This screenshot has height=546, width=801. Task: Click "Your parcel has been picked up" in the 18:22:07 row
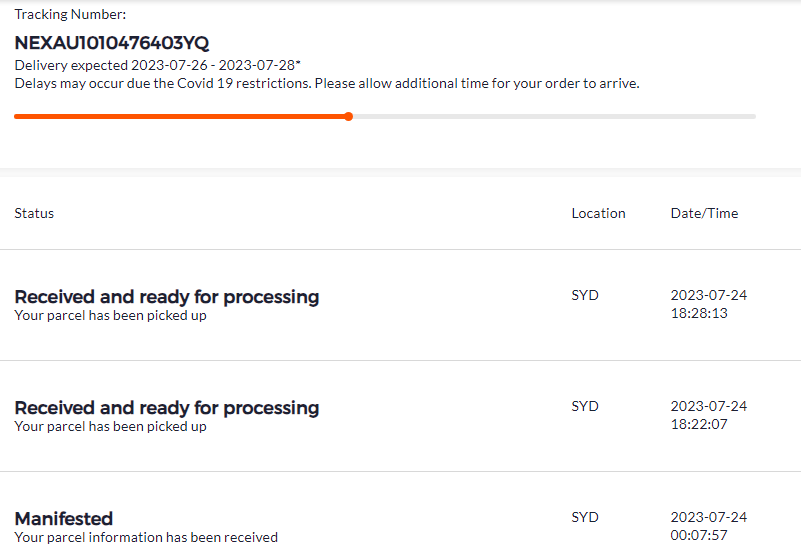tap(110, 427)
